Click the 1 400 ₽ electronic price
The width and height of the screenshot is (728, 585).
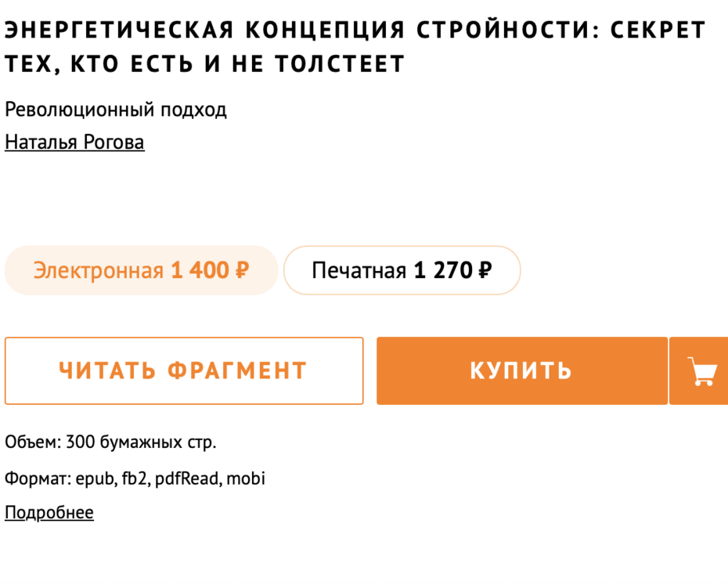point(210,270)
